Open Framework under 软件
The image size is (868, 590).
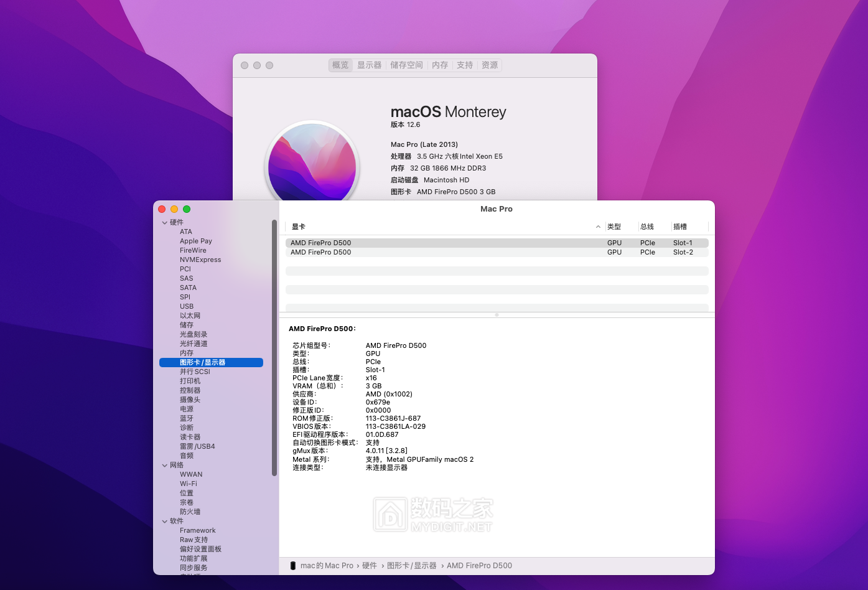tap(197, 530)
